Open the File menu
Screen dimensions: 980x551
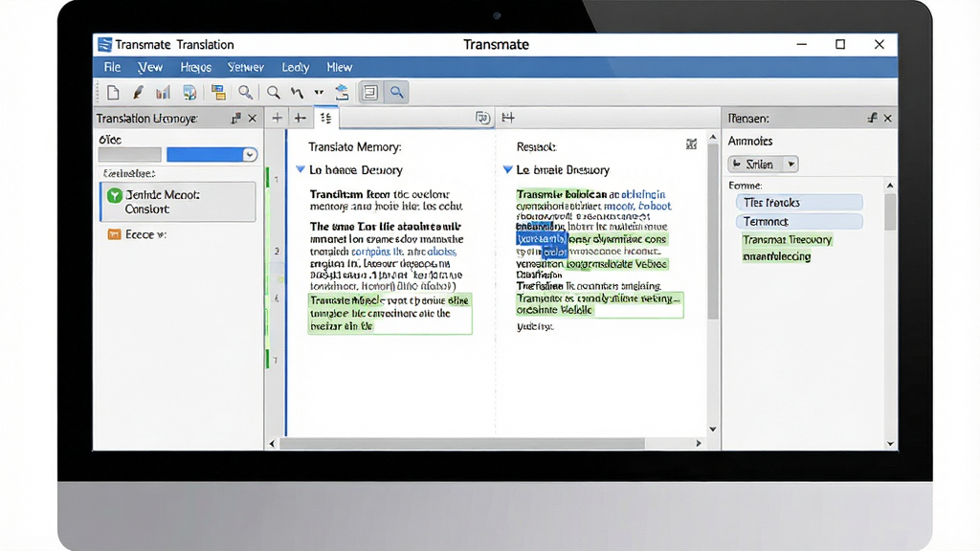[113, 67]
